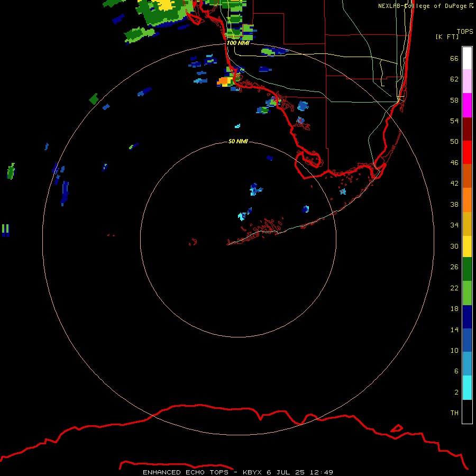Click the 100 NMI range ring label
This screenshot has width=476, height=476.
pos(238,43)
